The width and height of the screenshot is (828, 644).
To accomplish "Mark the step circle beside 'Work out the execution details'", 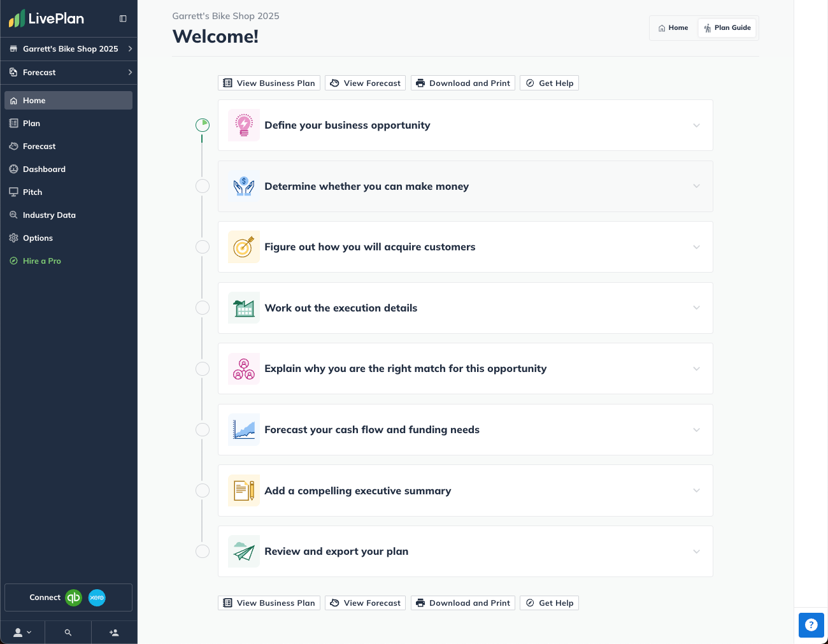I will pyautogui.click(x=203, y=307).
